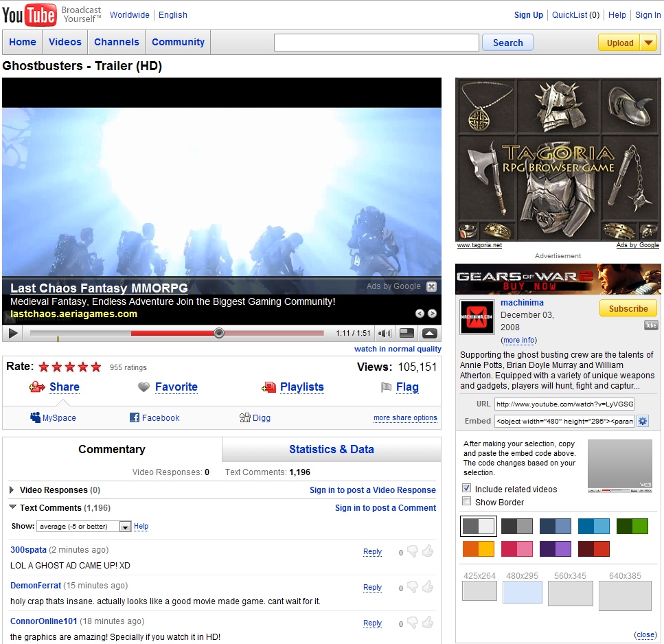The image size is (664, 644).
Task: Click the play button in video player
Action: click(x=13, y=333)
